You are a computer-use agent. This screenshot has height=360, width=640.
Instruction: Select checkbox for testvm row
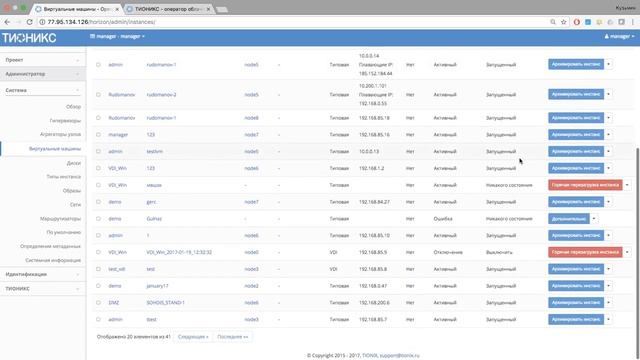[98, 151]
